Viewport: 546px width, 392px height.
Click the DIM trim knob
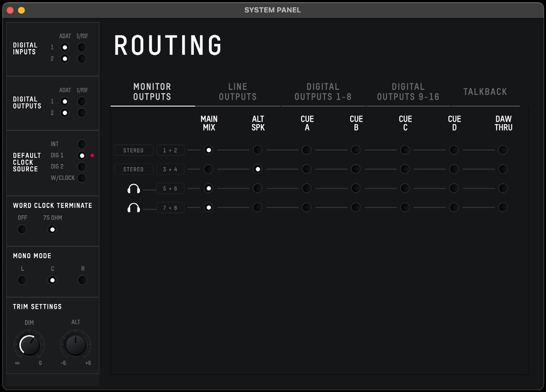pyautogui.click(x=29, y=345)
